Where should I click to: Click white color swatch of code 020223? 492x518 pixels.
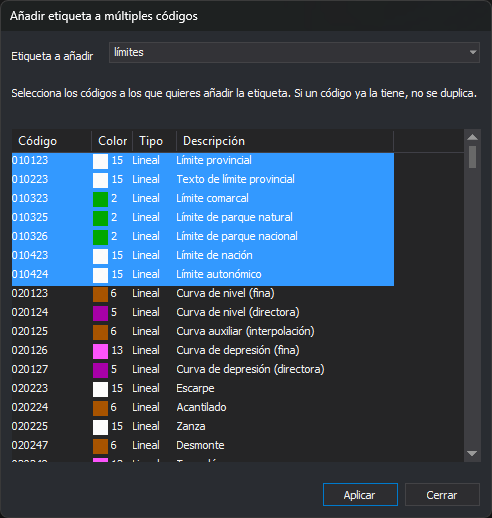pyautogui.click(x=100, y=389)
